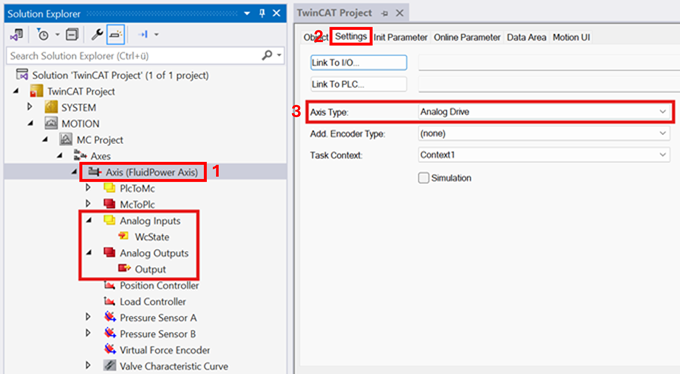Viewport: 680px width, 374px height.
Task: Select the Pressure Sensor A tree item
Action: 158,318
